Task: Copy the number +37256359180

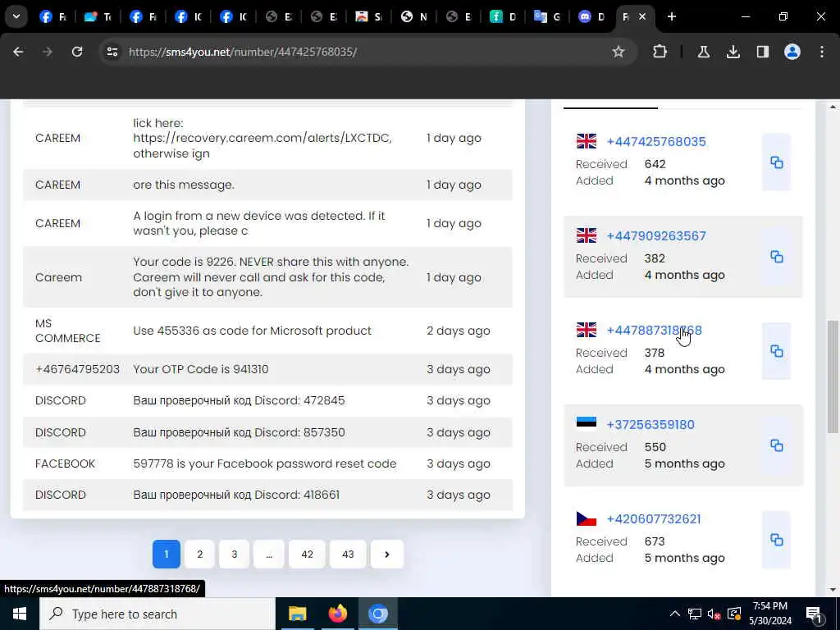Action: (x=776, y=445)
